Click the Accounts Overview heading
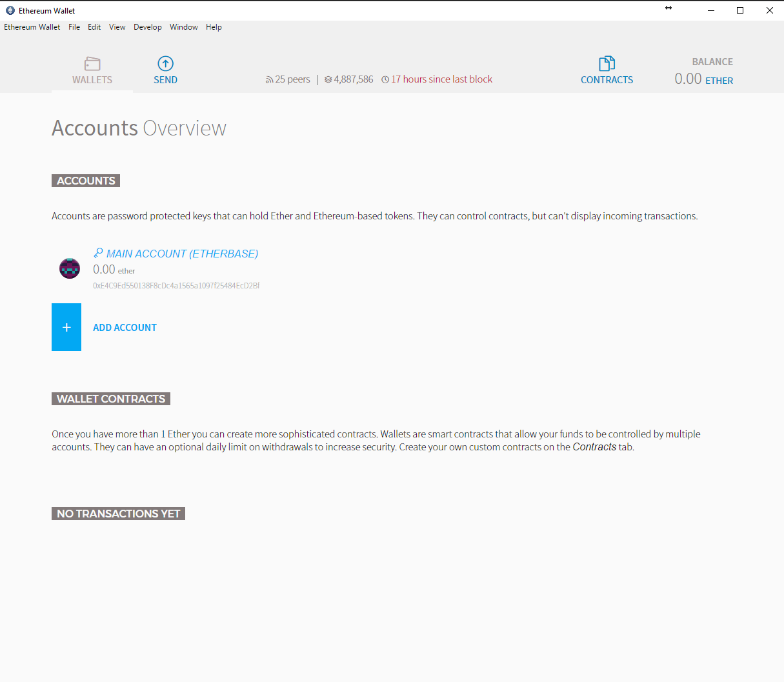Screen dimensions: 784x682 [139, 128]
